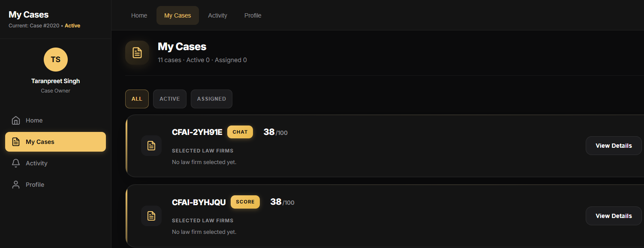Click the document icon beside the My Cases heading
Viewport: 644px width, 248px height.
(x=137, y=52)
